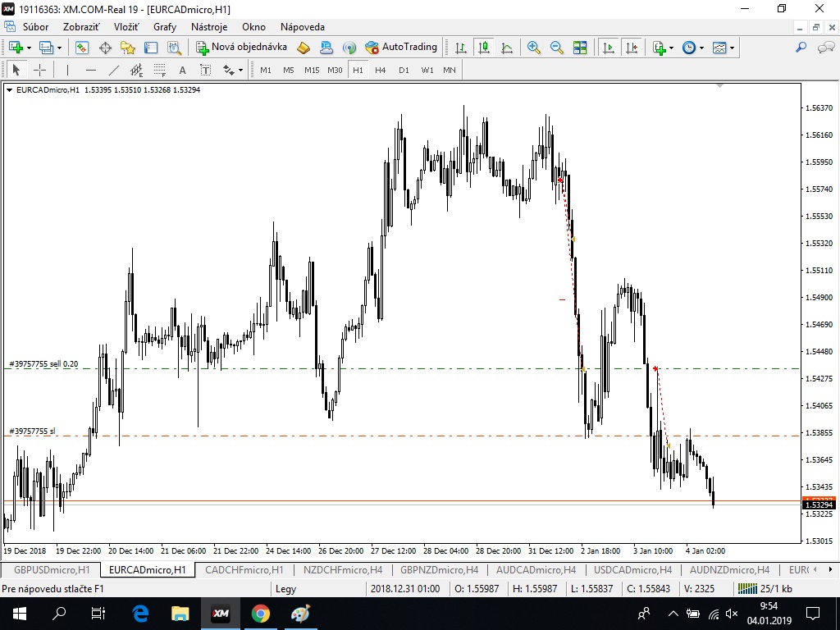
Task: Open the chat bubbles icon
Action: click(x=825, y=48)
